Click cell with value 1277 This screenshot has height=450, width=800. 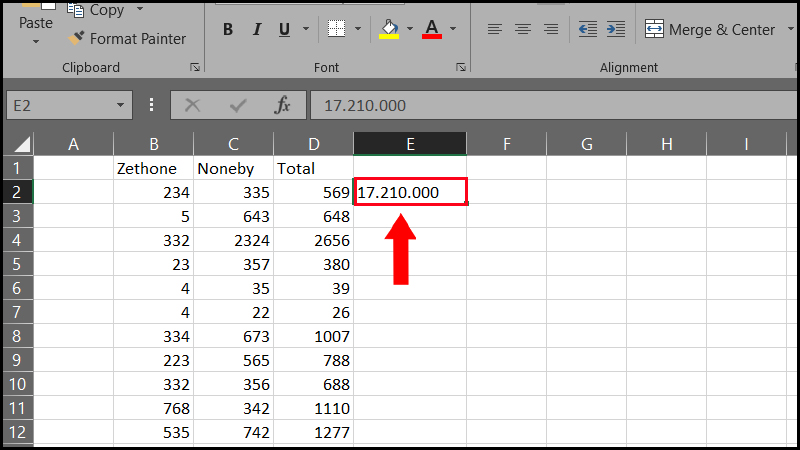[x=314, y=432]
